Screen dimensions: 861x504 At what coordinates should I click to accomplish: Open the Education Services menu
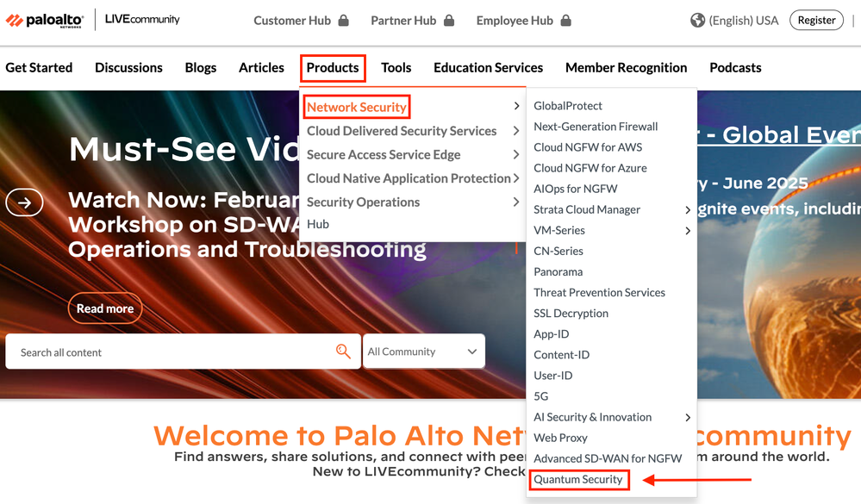click(x=488, y=67)
